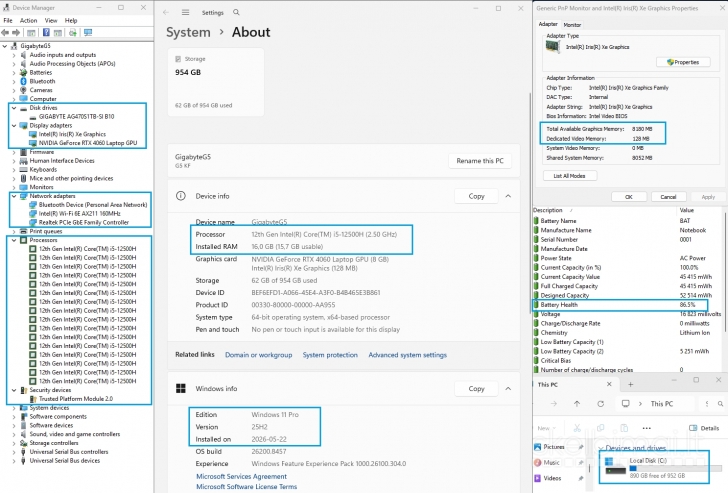Expand the Audio inputs and outputs node
Viewport: 728px width, 493px height.
click(14, 55)
